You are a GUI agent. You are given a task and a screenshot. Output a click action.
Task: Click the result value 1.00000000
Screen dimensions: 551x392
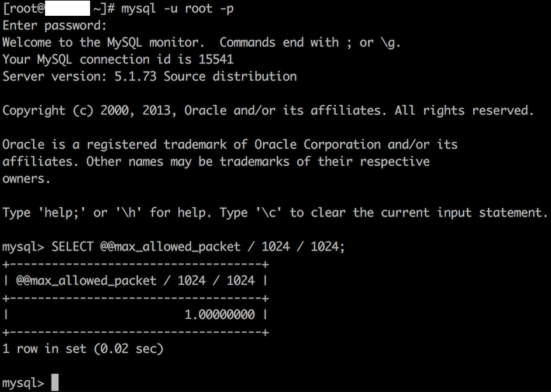219,315
